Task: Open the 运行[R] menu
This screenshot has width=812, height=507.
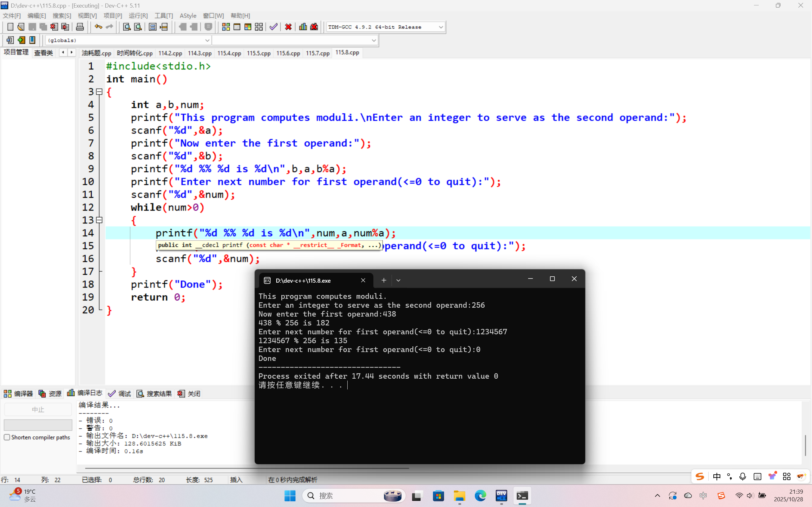Action: click(x=138, y=16)
